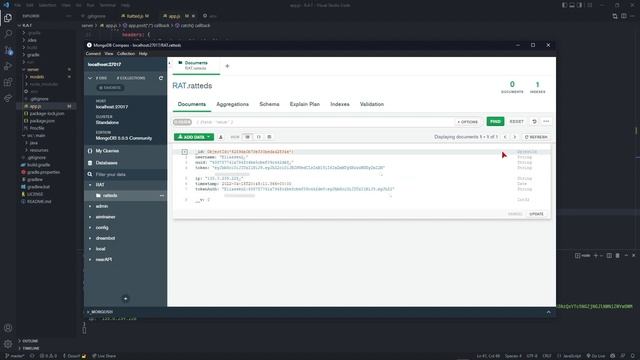Click the refresh databases icon in Compass sidebar
This screenshot has width=640, height=360.
coord(161,78)
